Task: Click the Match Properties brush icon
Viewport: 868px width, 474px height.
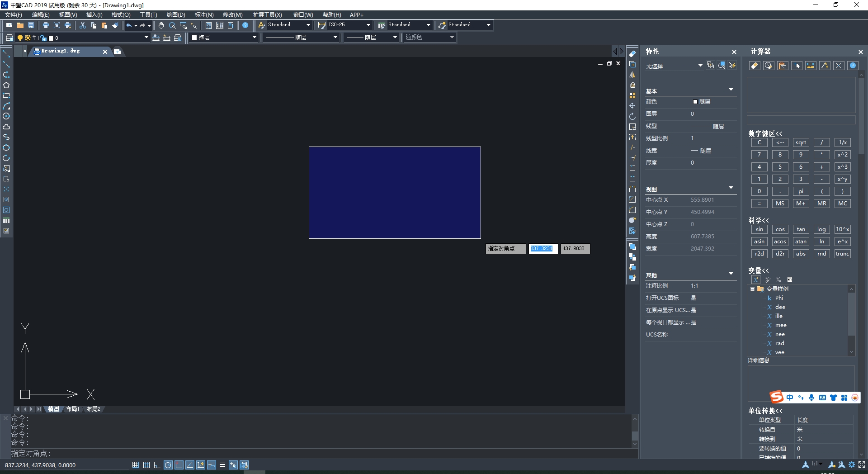Action: point(115,25)
